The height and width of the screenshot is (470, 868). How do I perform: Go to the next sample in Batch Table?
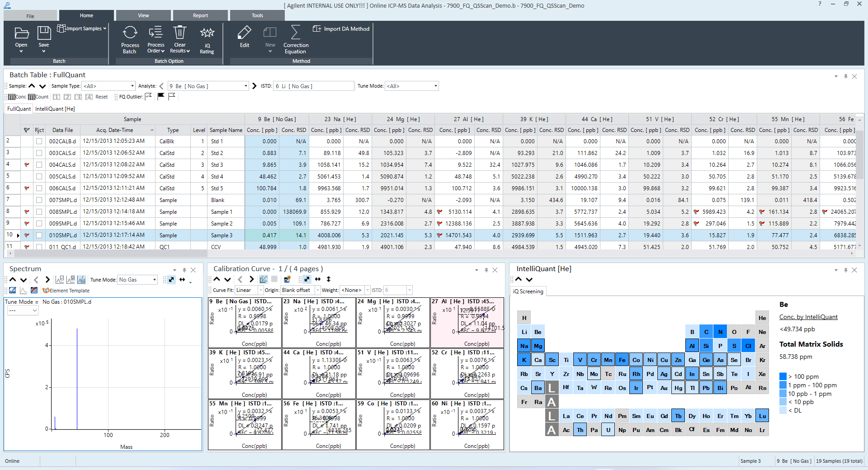(42, 86)
